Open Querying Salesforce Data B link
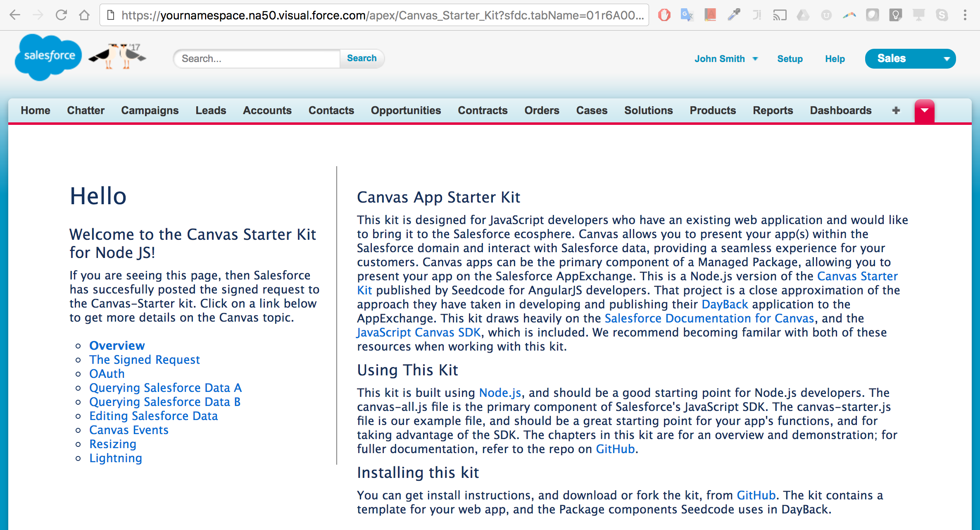Screen dimensions: 980x530 [x=165, y=402]
